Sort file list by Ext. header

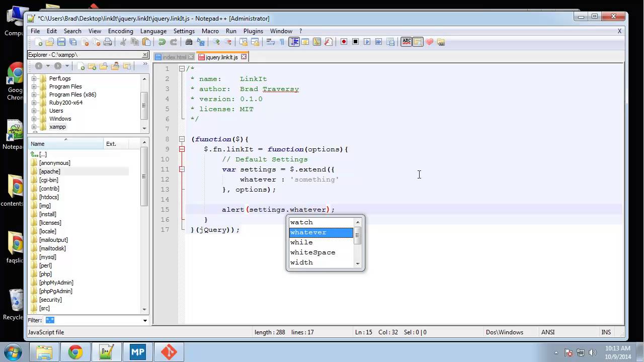point(116,144)
